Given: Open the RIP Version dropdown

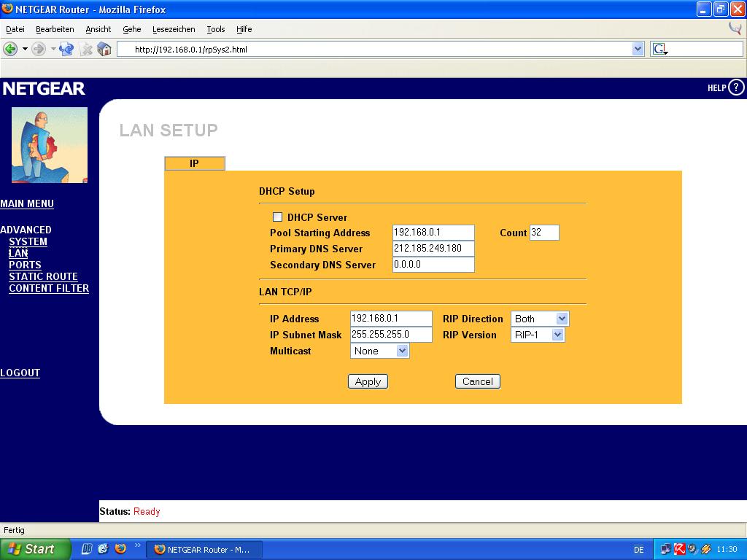Looking at the screenshot, I should pos(538,335).
